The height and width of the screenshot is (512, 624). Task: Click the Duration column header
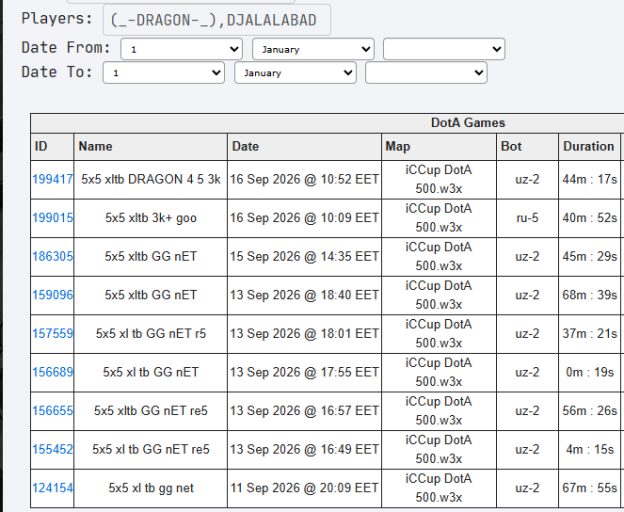click(x=588, y=146)
